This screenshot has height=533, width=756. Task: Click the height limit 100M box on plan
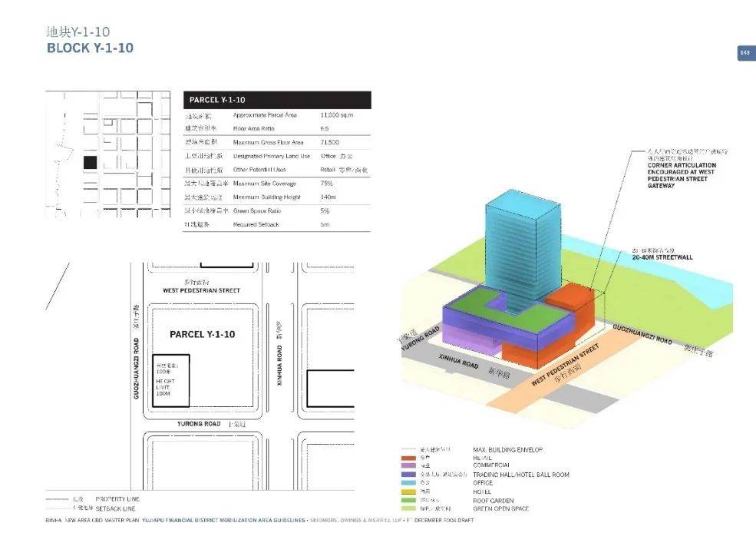click(x=172, y=381)
